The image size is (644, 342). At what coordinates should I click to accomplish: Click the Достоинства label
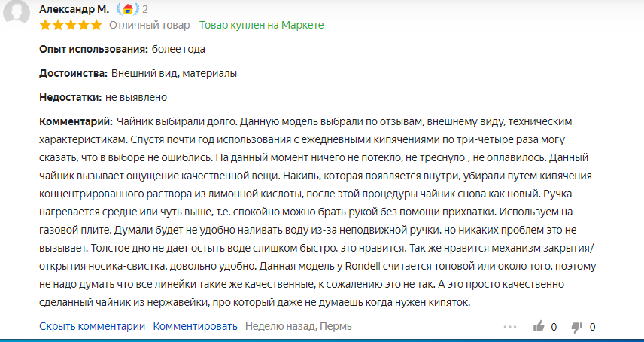coord(72,73)
